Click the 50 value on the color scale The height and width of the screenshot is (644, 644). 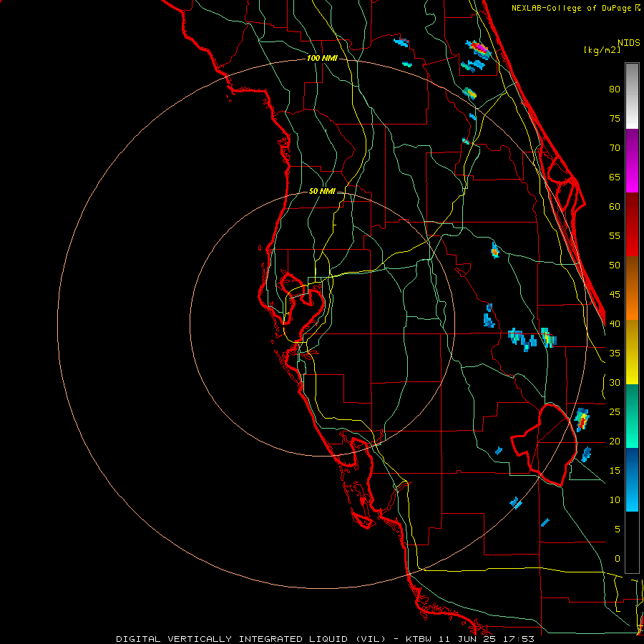point(615,265)
